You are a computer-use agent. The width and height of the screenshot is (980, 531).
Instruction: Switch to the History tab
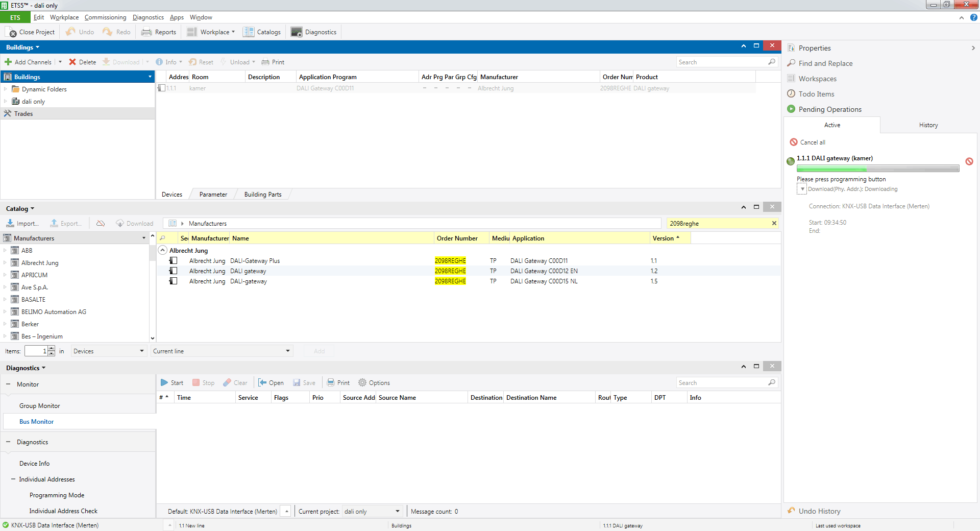click(928, 125)
